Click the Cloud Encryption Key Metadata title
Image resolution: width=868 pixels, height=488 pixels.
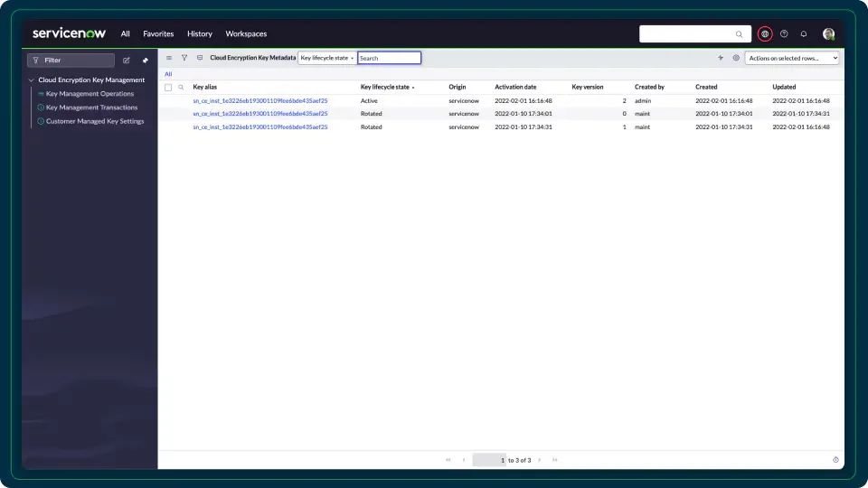point(253,58)
